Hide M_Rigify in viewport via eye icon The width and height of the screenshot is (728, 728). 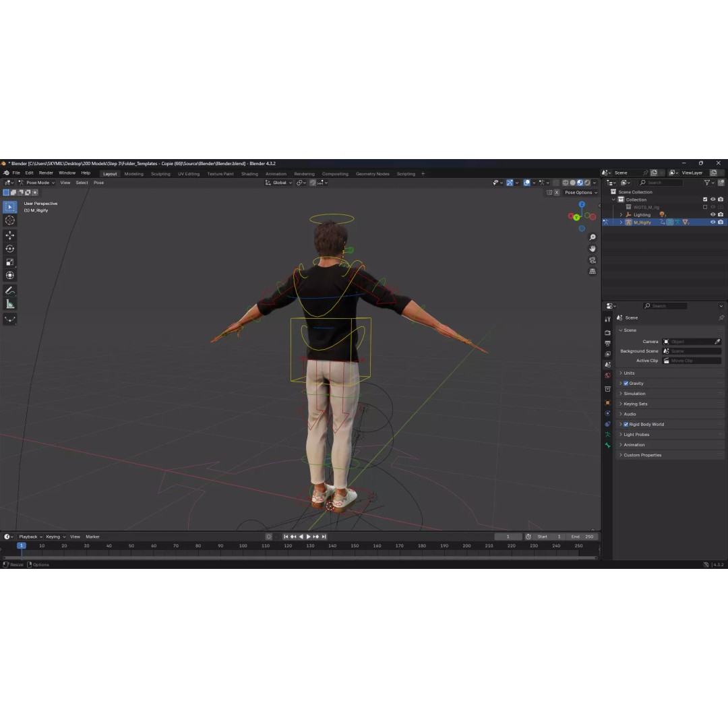tap(712, 222)
